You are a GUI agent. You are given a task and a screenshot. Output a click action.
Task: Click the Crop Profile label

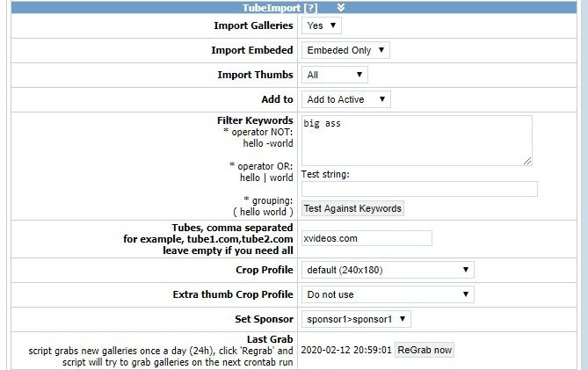pos(265,270)
